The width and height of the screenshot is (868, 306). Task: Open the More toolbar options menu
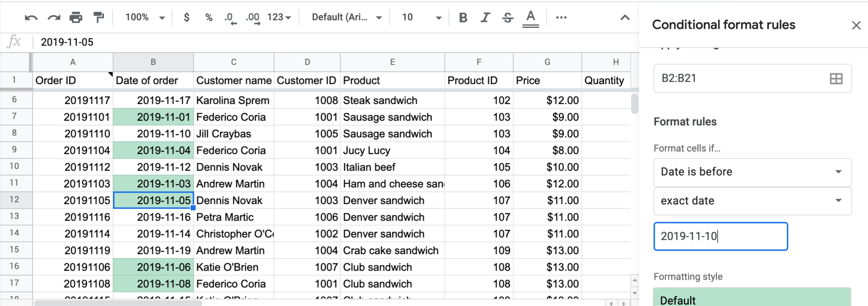pos(561,17)
